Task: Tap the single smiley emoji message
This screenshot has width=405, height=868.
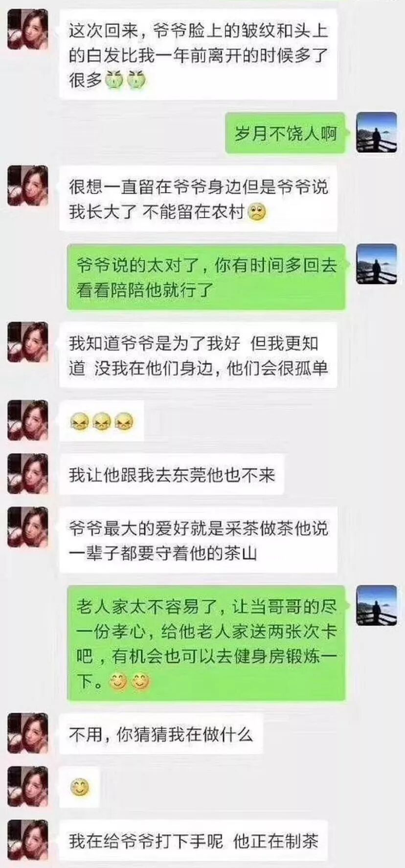Action: coord(80,787)
